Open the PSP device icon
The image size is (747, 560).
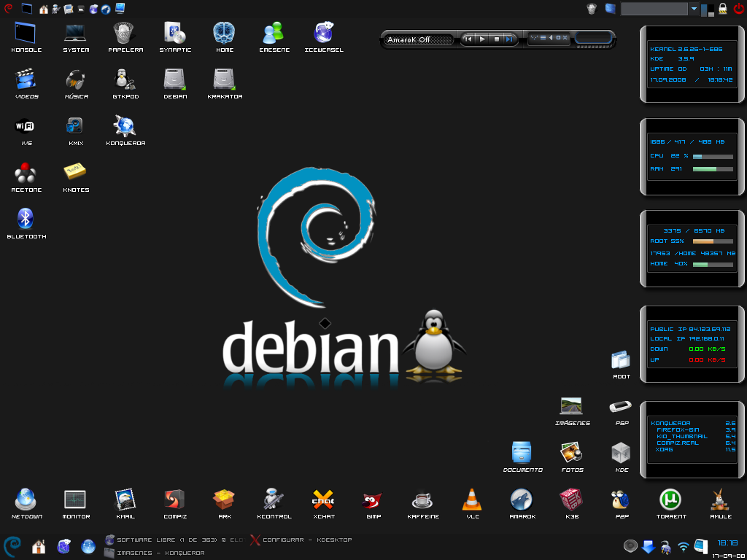pos(621,407)
